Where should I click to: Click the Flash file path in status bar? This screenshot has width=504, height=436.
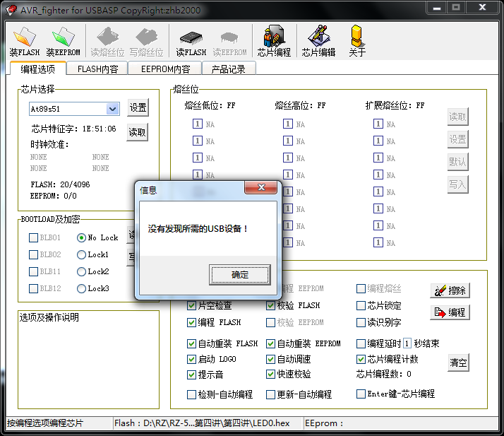[202, 423]
